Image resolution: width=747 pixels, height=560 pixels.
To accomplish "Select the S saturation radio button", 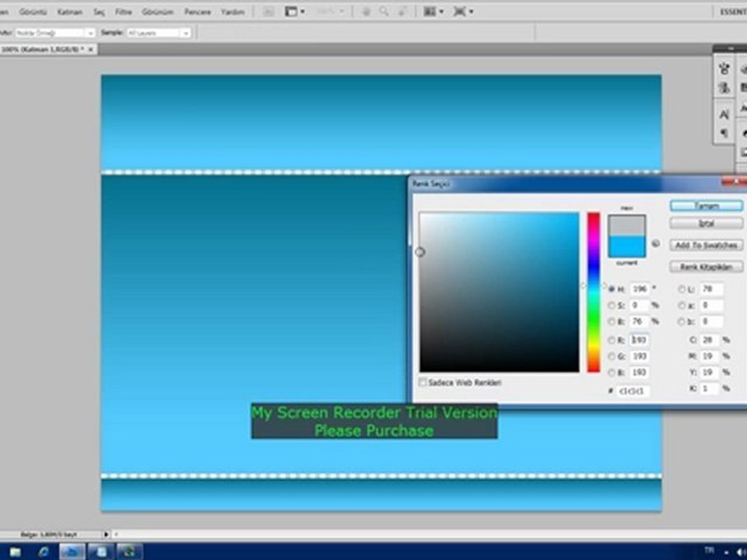I will tap(612, 305).
